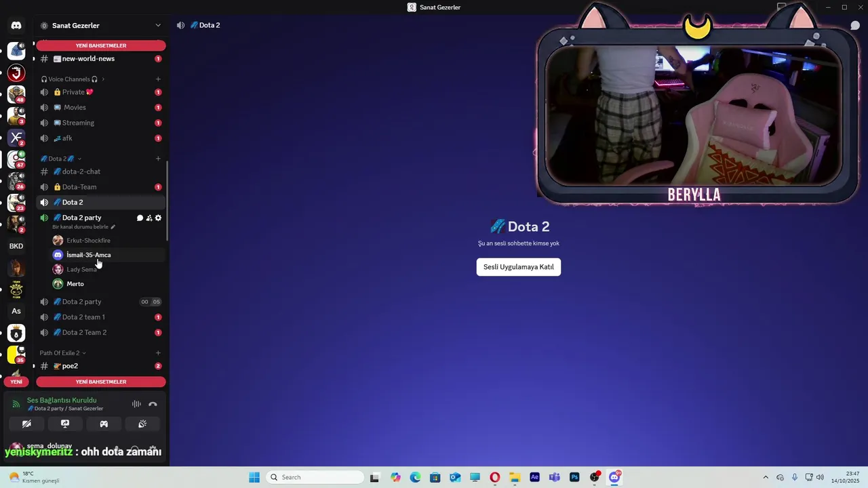The height and width of the screenshot is (488, 868).
Task: Show voice connection signal details
Action: [16, 404]
